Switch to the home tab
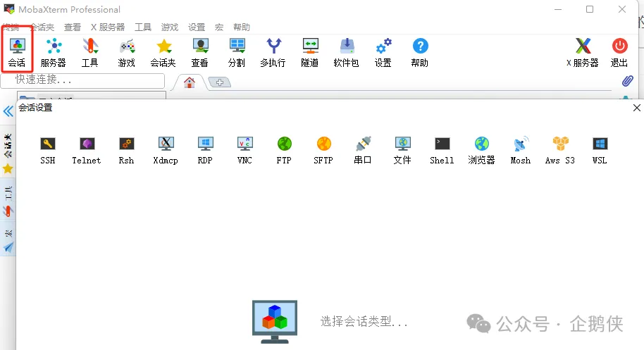Viewport: 644px width, 350px height. (x=190, y=82)
